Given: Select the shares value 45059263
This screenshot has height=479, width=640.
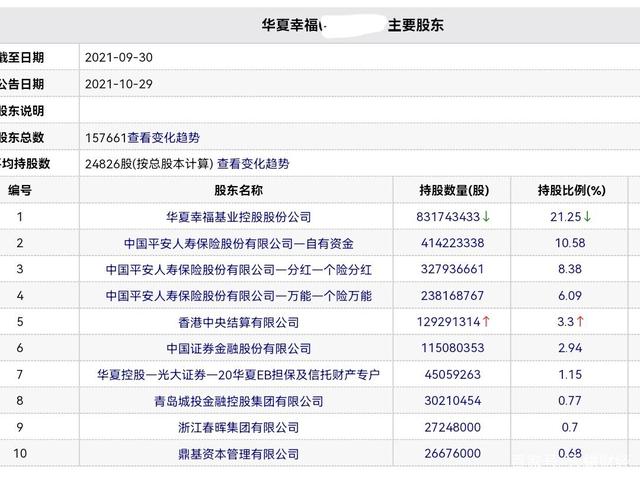Looking at the screenshot, I should click(453, 375).
